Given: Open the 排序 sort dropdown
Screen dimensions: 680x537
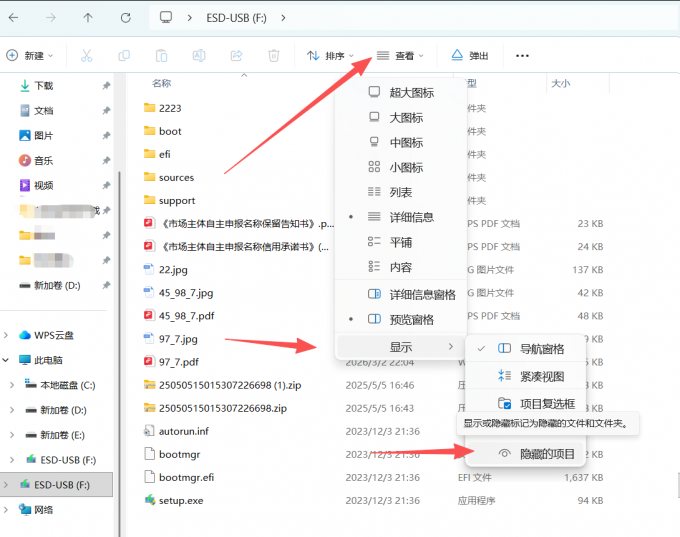Looking at the screenshot, I should 330,56.
